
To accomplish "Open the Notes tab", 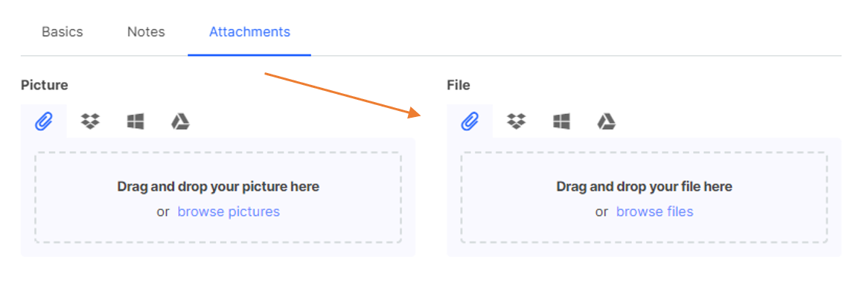I will [146, 31].
